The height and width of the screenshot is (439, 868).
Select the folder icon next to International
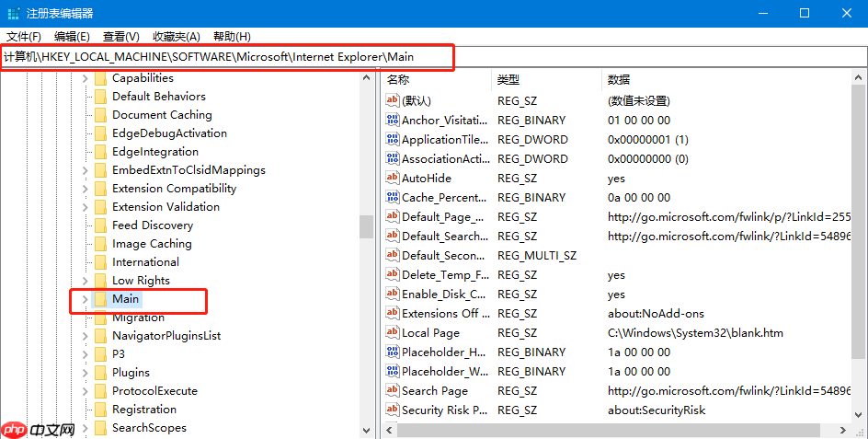point(101,262)
